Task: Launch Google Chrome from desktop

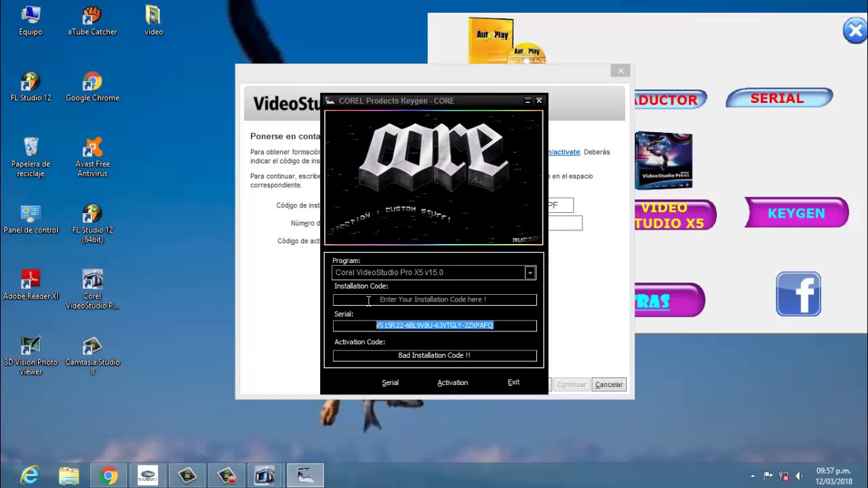Action: [x=92, y=87]
